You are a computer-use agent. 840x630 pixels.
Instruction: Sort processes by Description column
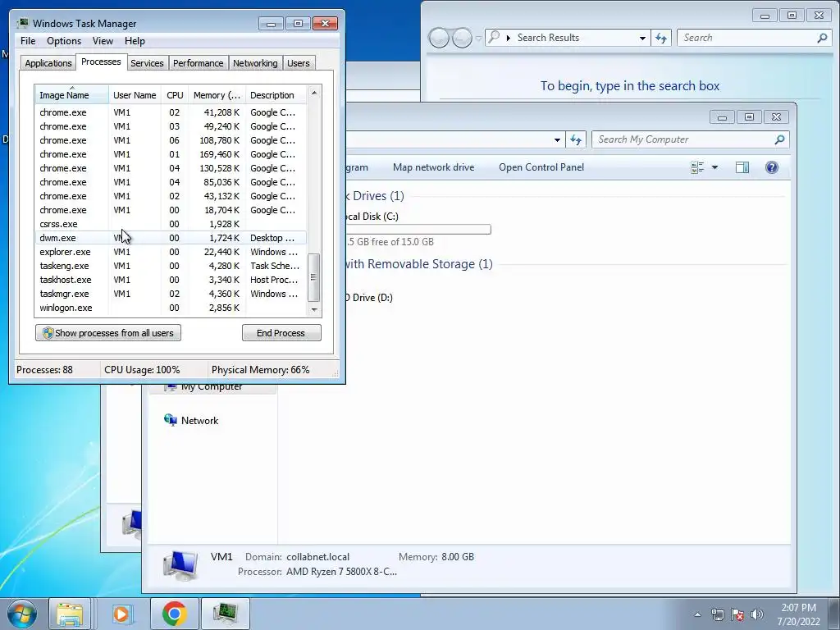coord(276,95)
